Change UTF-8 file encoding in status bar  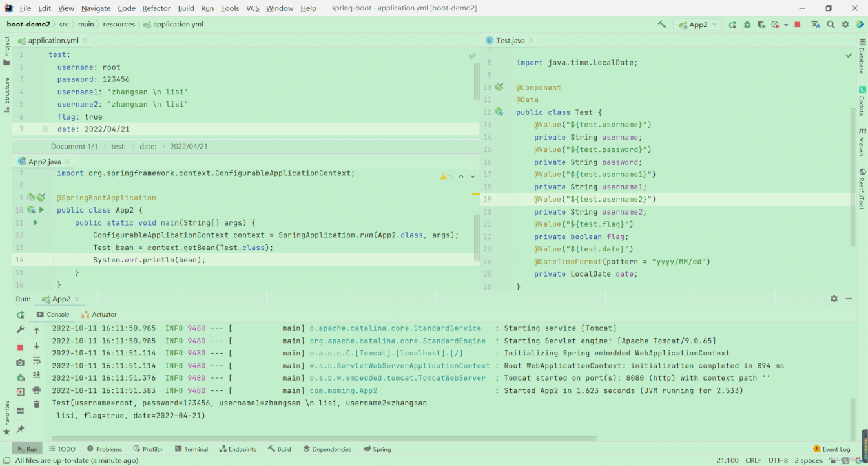point(778,460)
